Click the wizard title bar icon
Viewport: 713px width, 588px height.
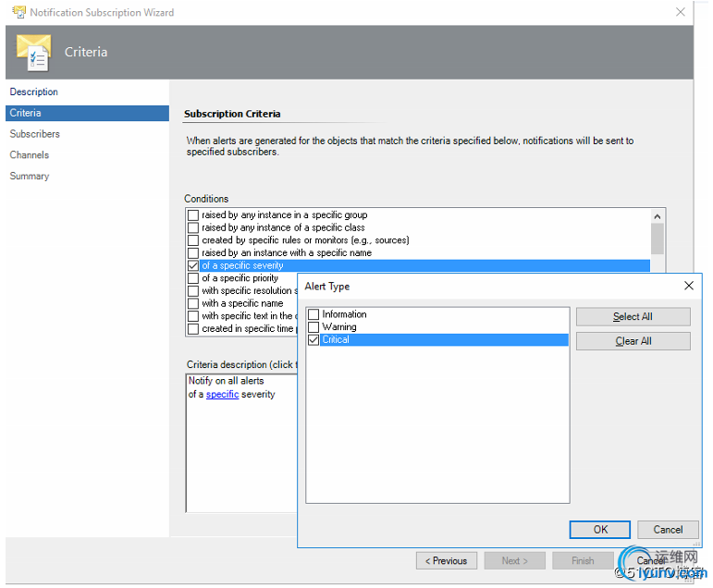[19, 12]
